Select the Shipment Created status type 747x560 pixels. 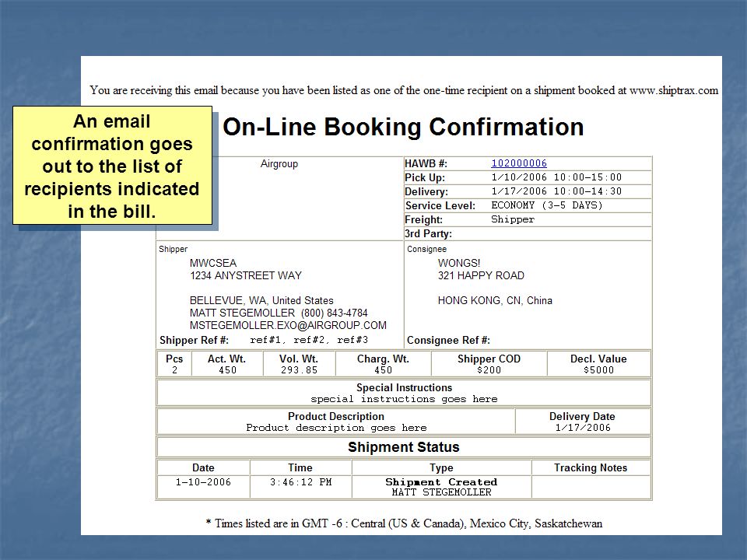pyautogui.click(x=441, y=482)
